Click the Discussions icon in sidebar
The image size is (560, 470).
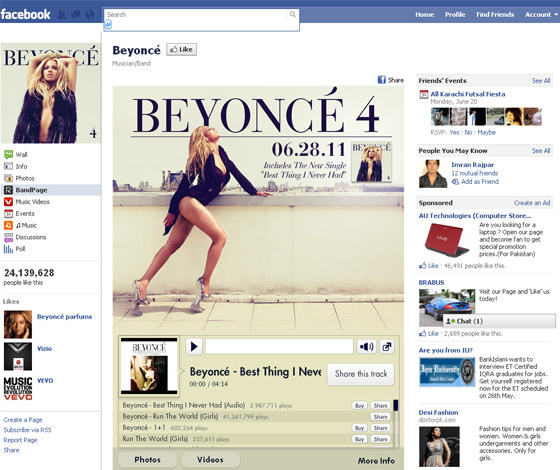click(8, 237)
